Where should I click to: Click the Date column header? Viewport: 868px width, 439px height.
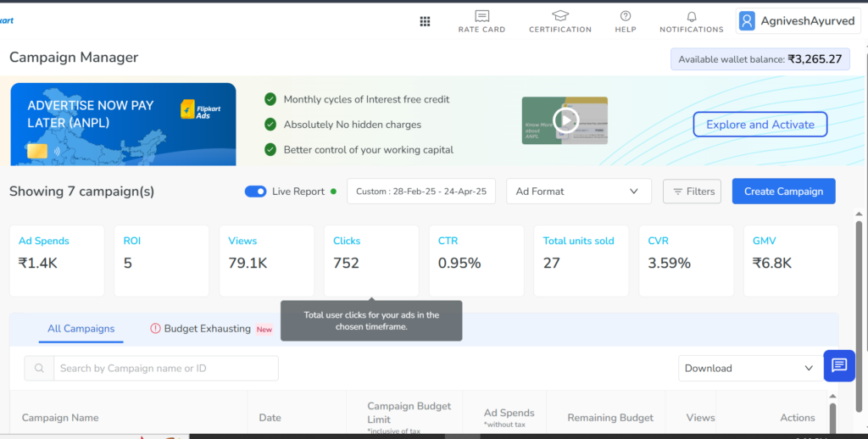(x=270, y=418)
